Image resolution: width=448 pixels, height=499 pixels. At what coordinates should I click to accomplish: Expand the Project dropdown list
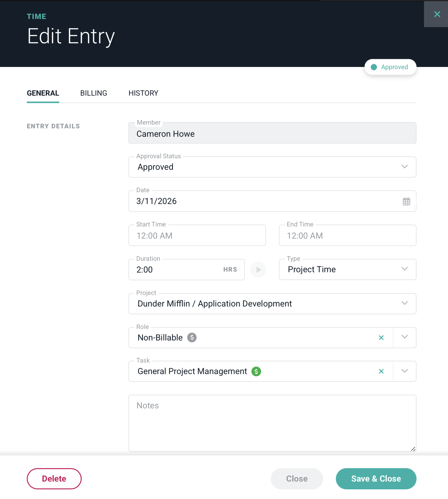(404, 304)
